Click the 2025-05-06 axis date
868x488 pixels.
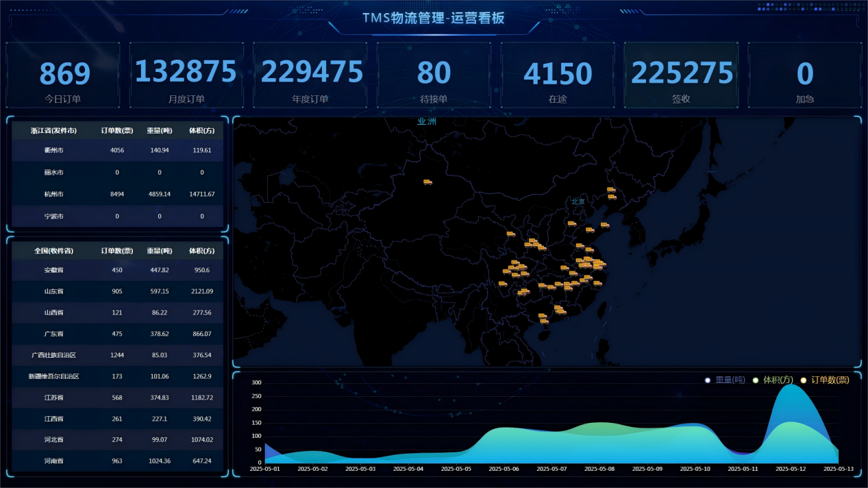tap(504, 469)
